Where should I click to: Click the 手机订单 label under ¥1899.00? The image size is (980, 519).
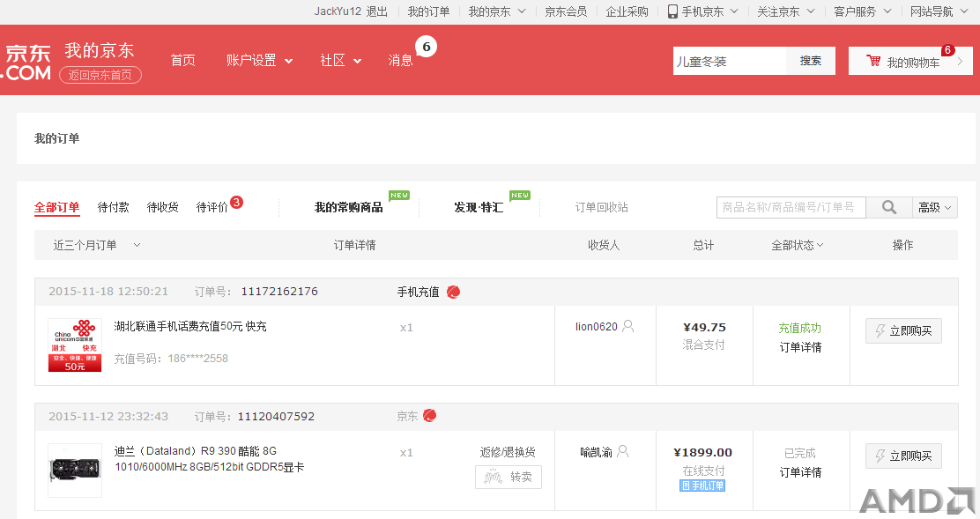[x=702, y=486]
